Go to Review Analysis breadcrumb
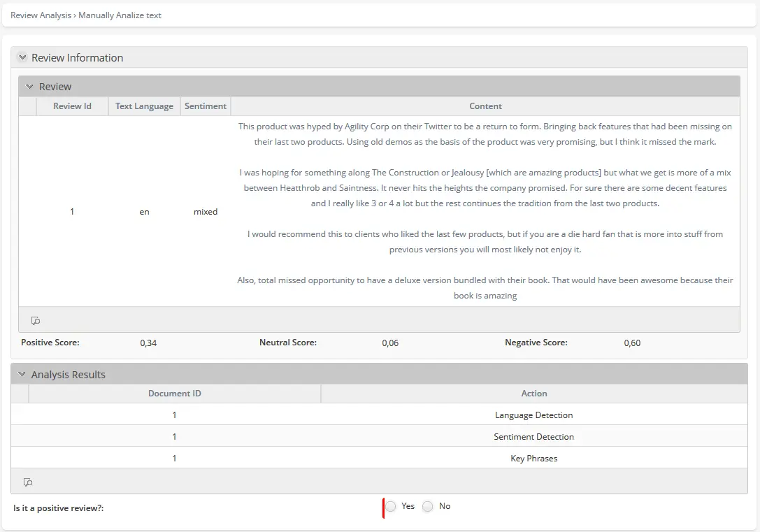Viewport: 760px width, 532px height. 41,15
